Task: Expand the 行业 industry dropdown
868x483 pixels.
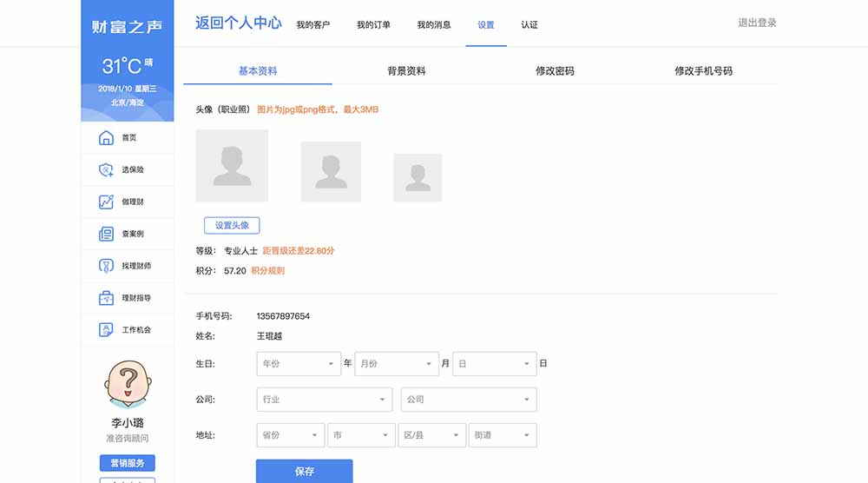Action: pyautogui.click(x=325, y=400)
